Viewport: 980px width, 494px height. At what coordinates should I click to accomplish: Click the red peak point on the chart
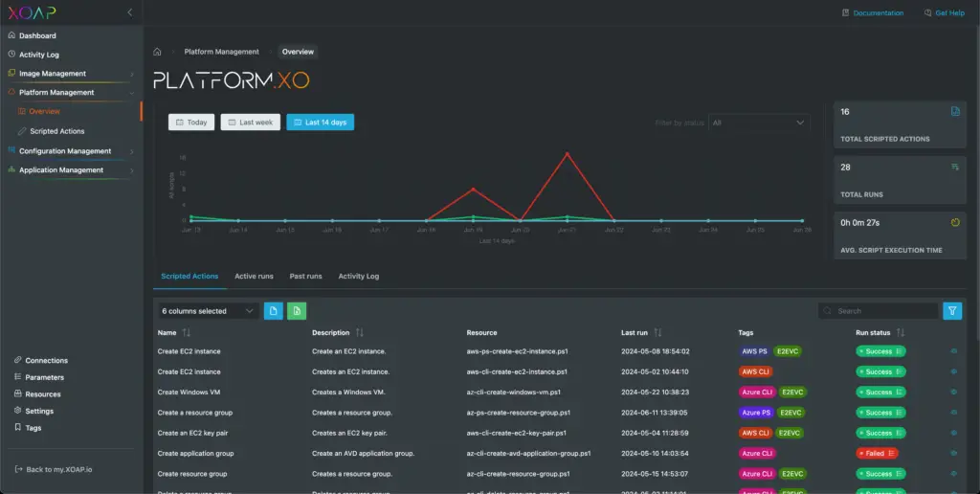567,153
